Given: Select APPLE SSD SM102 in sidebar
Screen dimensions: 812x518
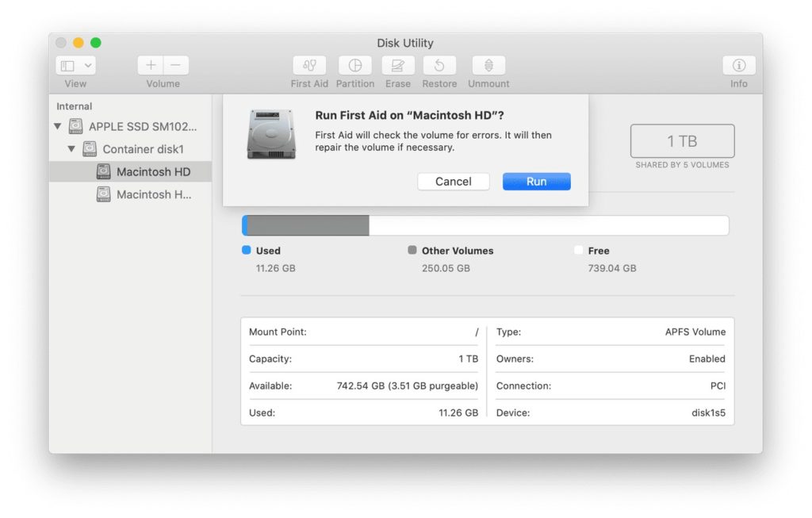Looking at the screenshot, I should 131,126.
